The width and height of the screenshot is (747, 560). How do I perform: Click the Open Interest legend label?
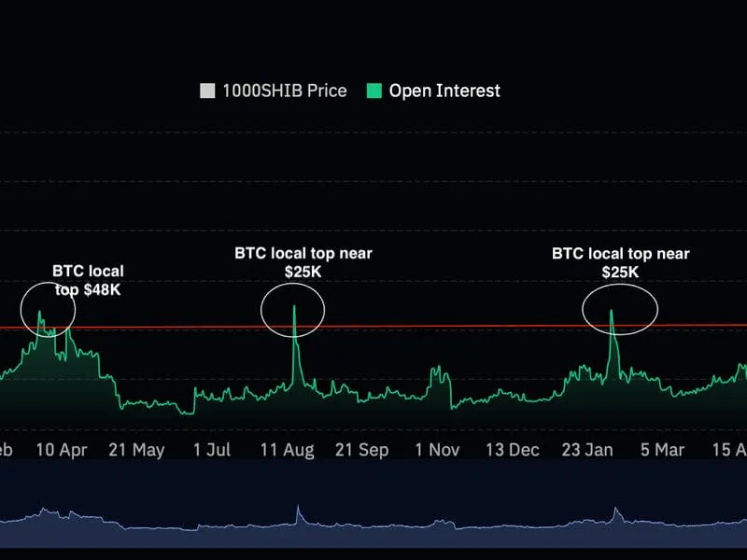(444, 91)
